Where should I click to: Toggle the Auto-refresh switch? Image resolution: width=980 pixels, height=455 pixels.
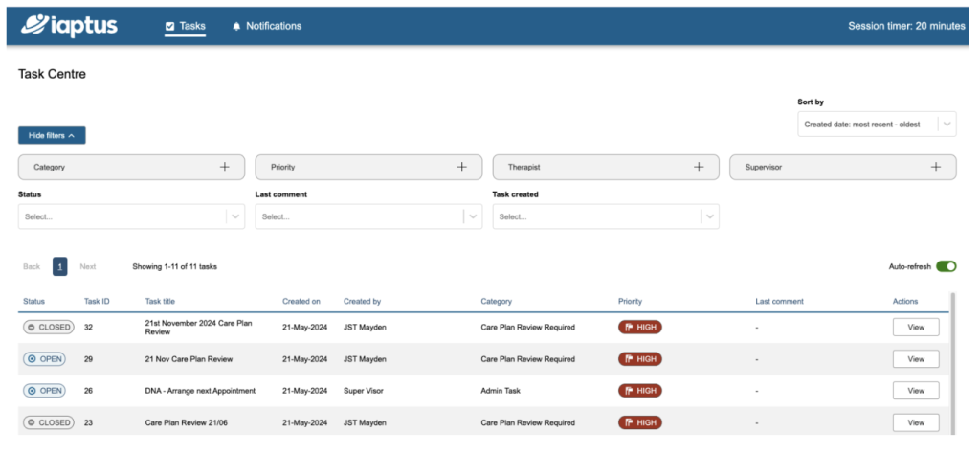click(x=946, y=266)
